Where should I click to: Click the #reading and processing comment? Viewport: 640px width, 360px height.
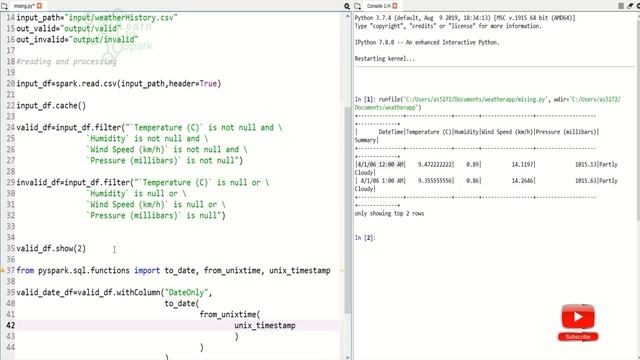pyautogui.click(x=67, y=62)
